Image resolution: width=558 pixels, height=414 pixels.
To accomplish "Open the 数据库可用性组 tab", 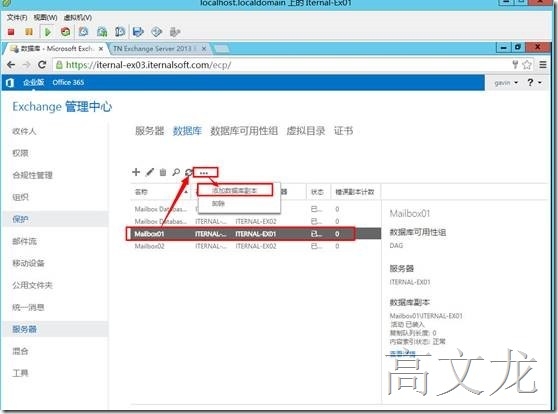I will coord(244,131).
